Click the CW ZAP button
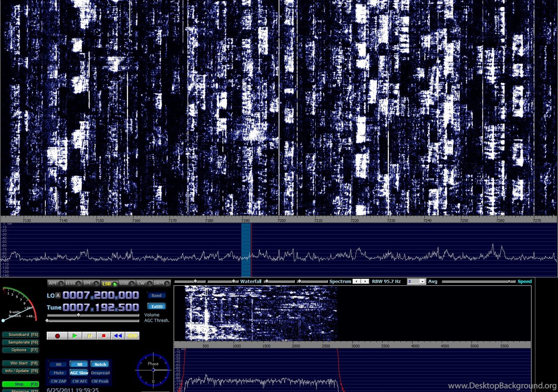Screen dimensions: 558x392 click(58, 381)
